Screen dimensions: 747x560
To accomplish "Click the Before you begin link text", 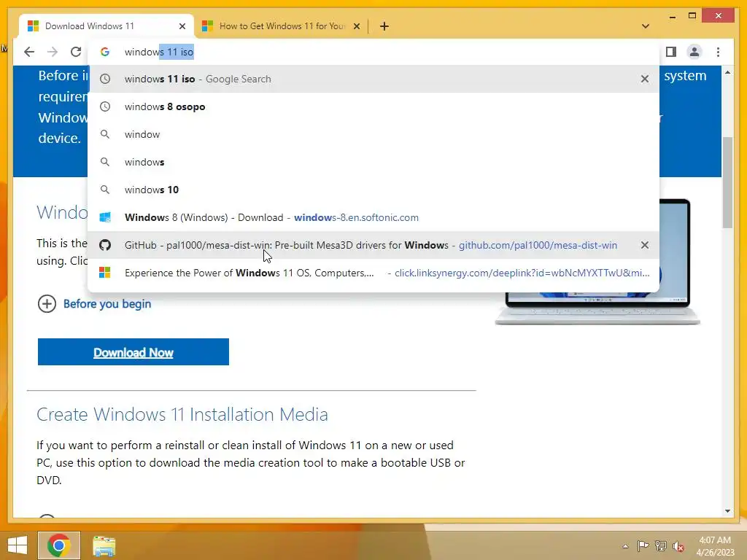I will pyautogui.click(x=107, y=304).
